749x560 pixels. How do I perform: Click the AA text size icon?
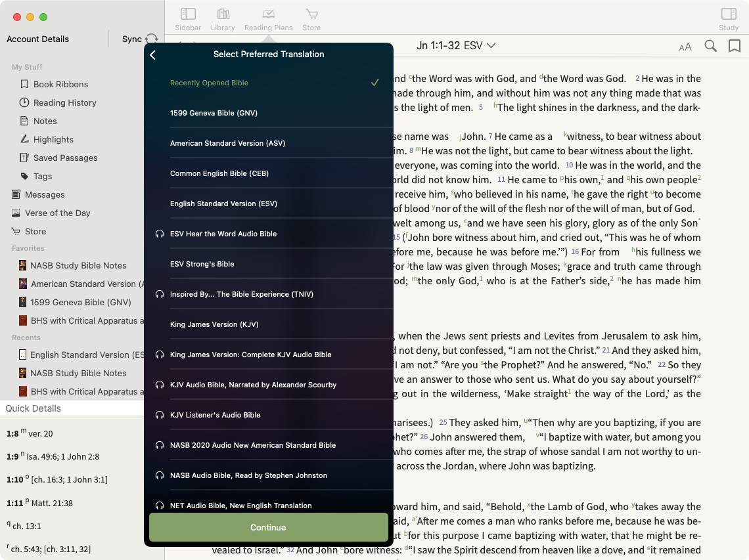coord(685,47)
